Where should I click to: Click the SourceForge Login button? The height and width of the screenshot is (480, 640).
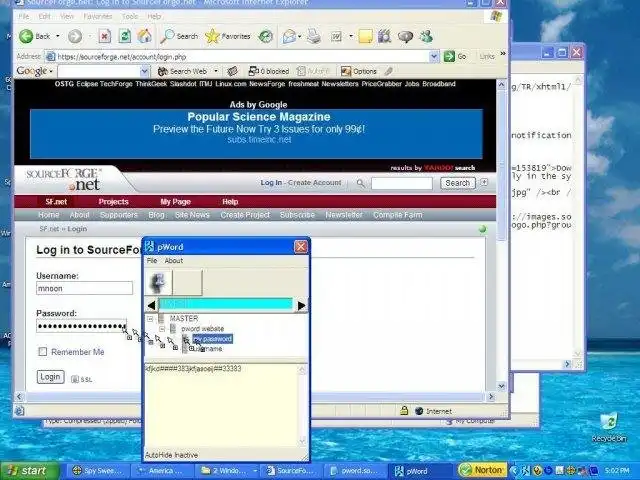(x=50, y=377)
